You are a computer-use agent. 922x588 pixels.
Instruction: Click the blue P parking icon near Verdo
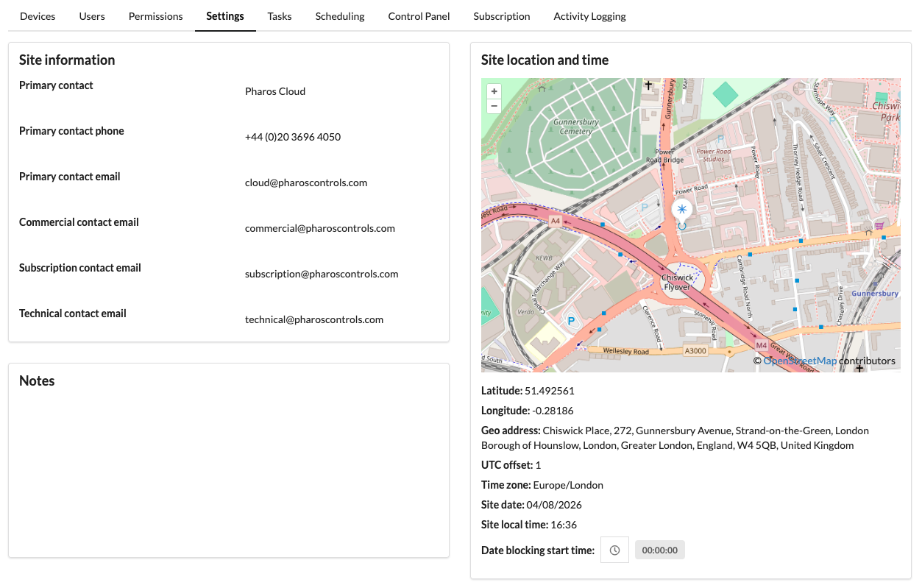click(x=570, y=321)
